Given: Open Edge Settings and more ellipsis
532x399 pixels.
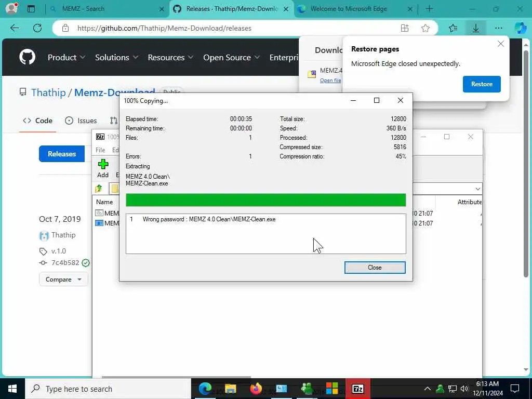Looking at the screenshot, I should [x=498, y=28].
